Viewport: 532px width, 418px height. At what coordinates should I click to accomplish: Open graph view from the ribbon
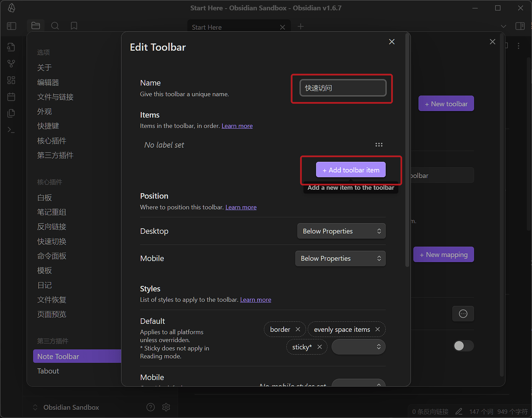tap(11, 64)
